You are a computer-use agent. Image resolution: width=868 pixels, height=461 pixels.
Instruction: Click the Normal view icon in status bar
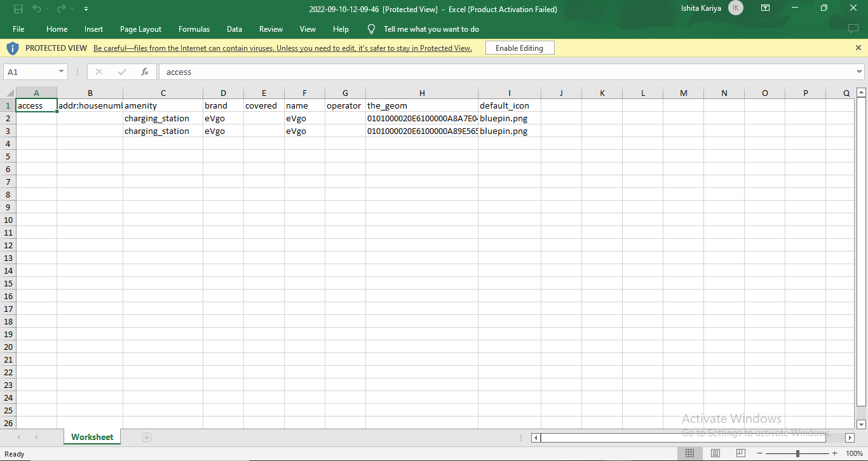pyautogui.click(x=689, y=453)
